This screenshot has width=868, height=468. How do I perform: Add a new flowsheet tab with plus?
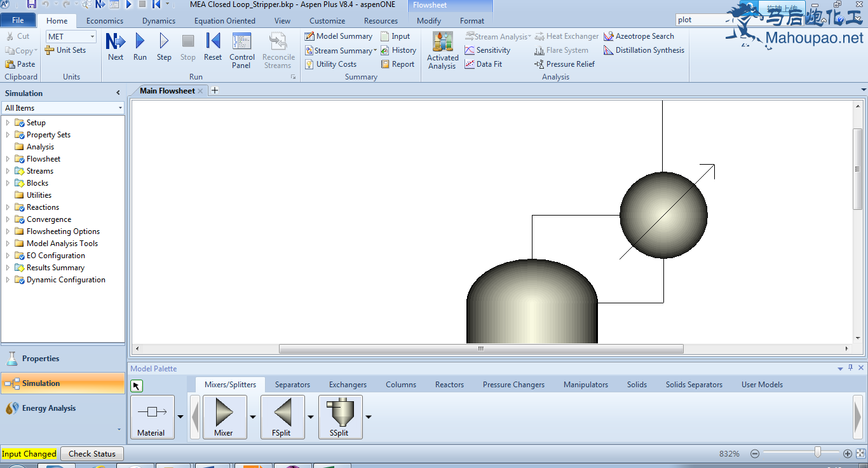tap(215, 90)
